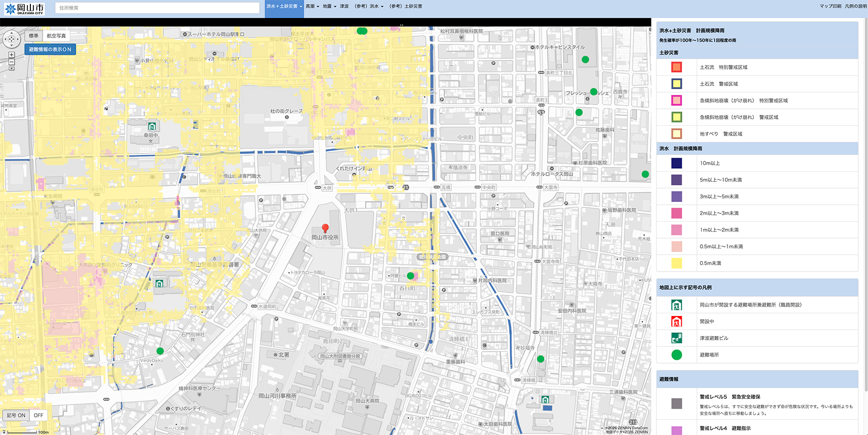Toggle the 避難情報の表示ON button
Screen dimensions: 868x435
[50, 49]
